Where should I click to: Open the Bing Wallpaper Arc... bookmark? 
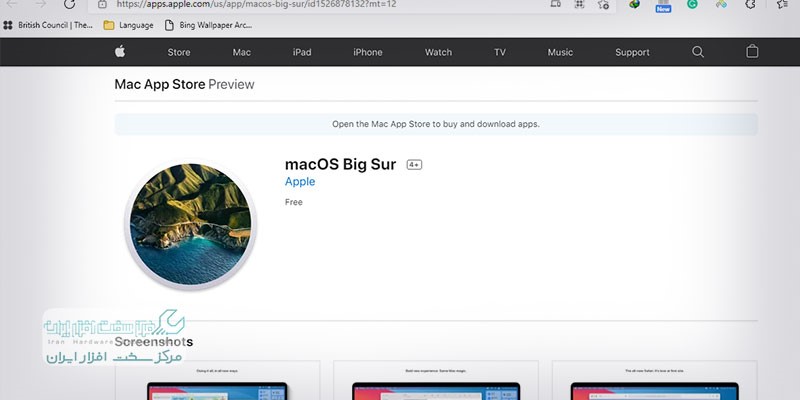pyautogui.click(x=208, y=25)
